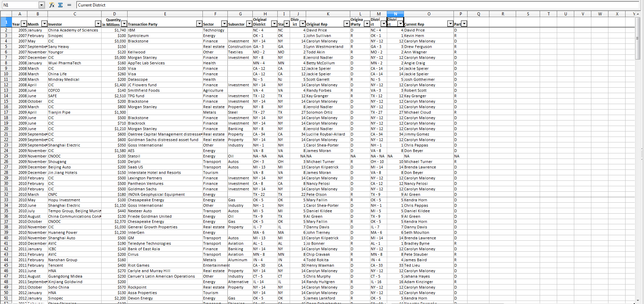Click the formula input line with Current District
This screenshot has width=644, height=304.
[357, 5]
